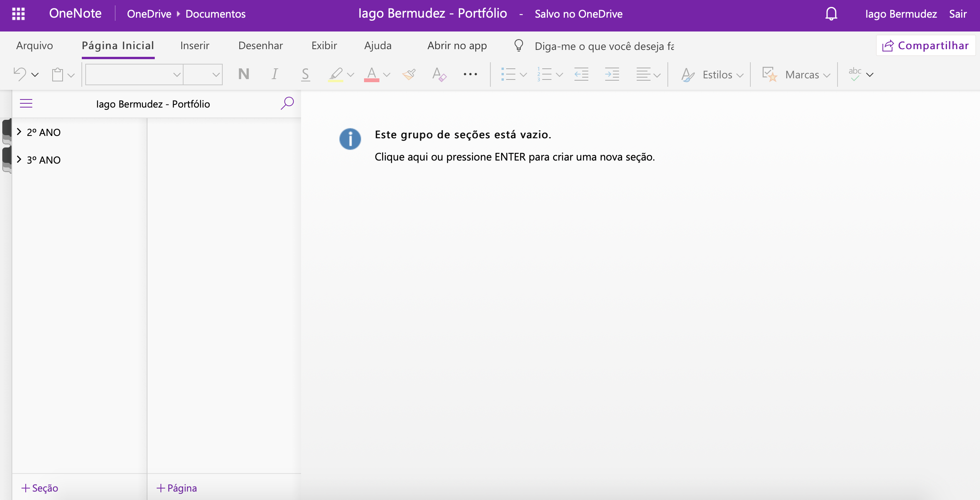Open the font size combo box
This screenshot has width=980, height=500.
click(203, 74)
